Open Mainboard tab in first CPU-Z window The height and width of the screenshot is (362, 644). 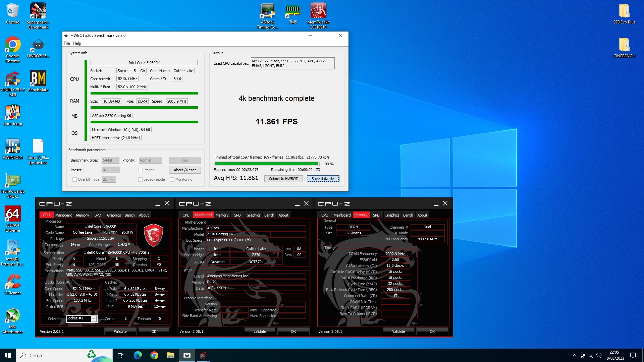pyautogui.click(x=64, y=215)
